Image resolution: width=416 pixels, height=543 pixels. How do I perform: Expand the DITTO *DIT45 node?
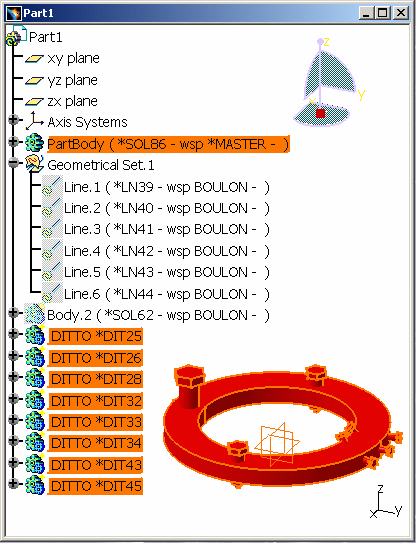coord(13,483)
